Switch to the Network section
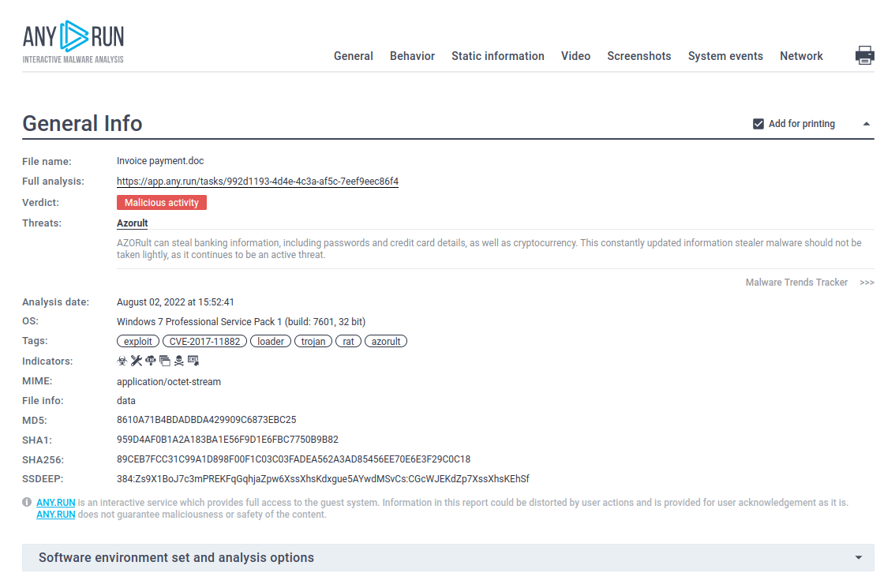 (x=801, y=56)
